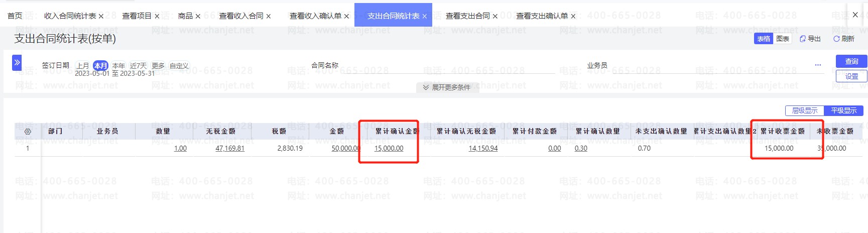The width and height of the screenshot is (868, 233).
Task: Close the 支出合同统计表 tab
Action: [x=424, y=16]
